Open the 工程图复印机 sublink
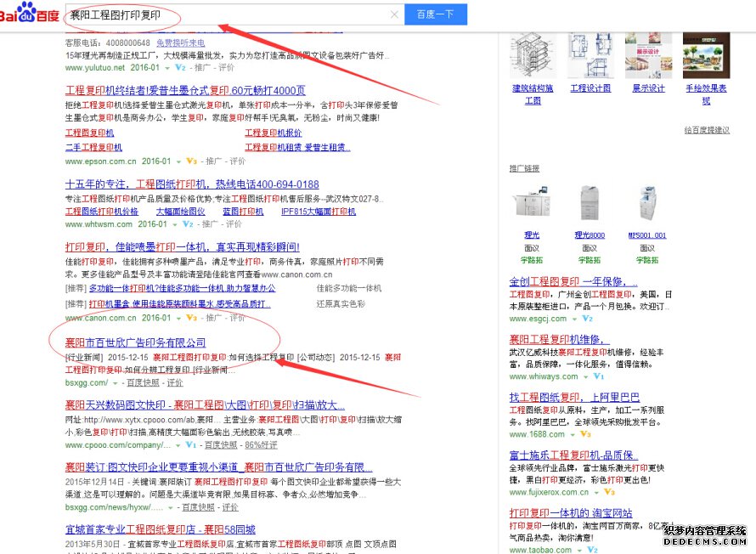 90,133
